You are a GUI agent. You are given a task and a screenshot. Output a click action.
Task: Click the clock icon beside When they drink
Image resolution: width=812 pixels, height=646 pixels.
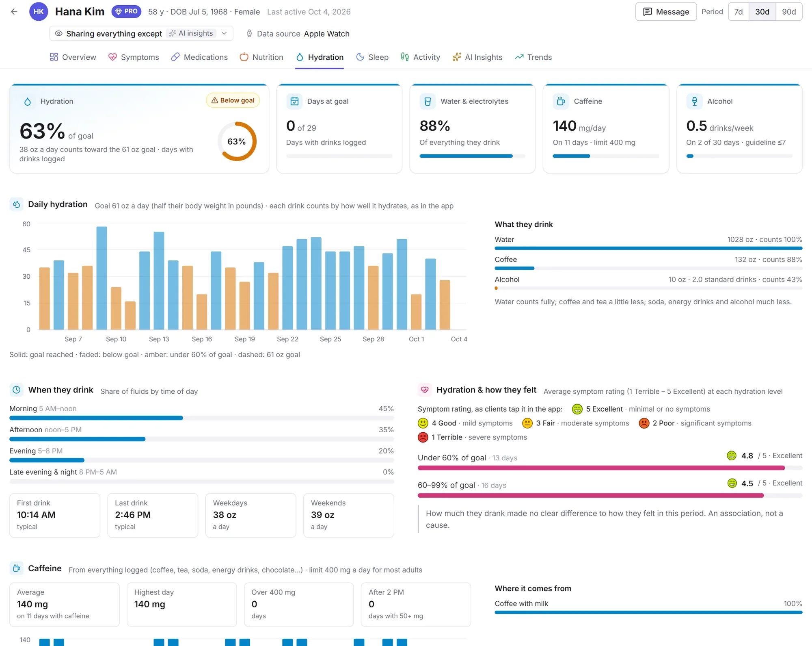point(16,390)
